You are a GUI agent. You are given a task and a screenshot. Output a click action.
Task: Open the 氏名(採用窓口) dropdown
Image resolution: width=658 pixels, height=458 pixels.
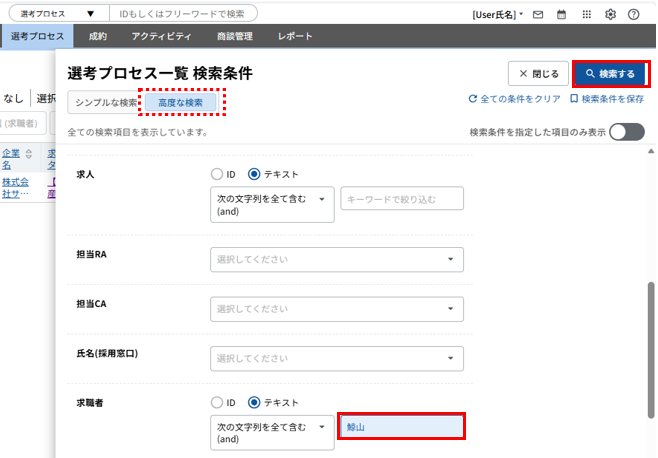coord(337,358)
